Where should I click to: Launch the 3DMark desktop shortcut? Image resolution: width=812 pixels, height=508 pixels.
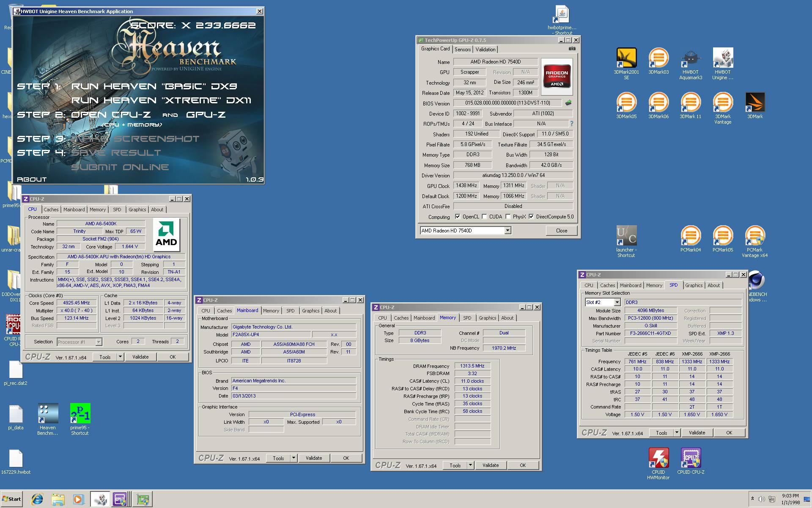tap(755, 106)
